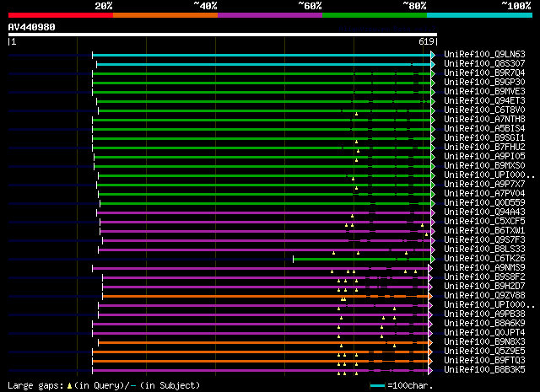Click the AV440980 query name label

pos(32,27)
